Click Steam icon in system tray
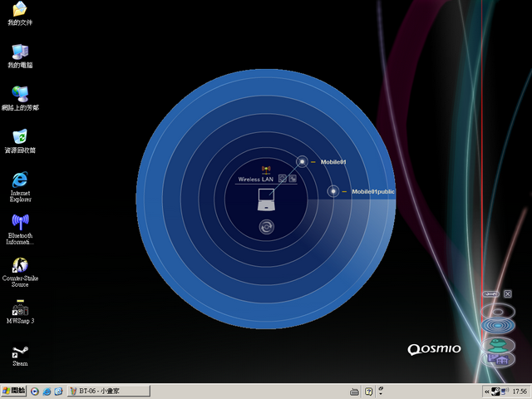The image size is (532, 399). coord(495,392)
